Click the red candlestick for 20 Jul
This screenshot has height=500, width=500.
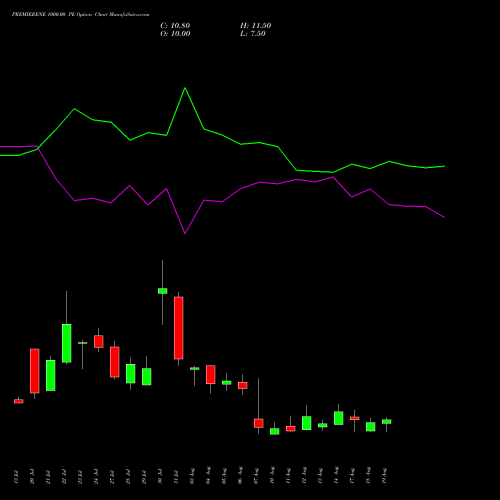coord(35,371)
